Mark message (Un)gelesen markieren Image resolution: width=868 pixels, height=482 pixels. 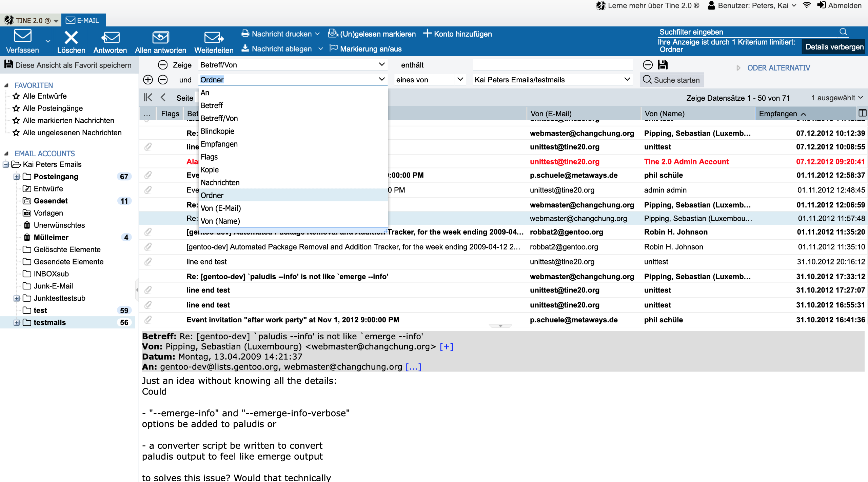tap(372, 34)
